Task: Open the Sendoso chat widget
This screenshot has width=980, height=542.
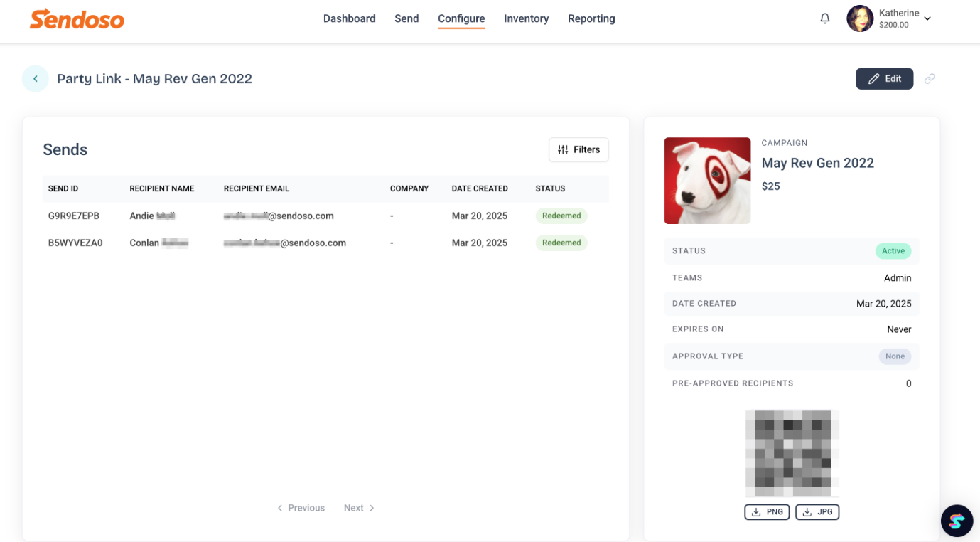Action: click(x=957, y=521)
